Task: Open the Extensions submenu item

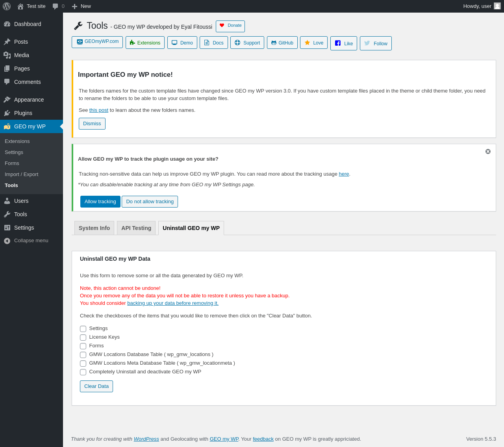Action: (x=31, y=141)
